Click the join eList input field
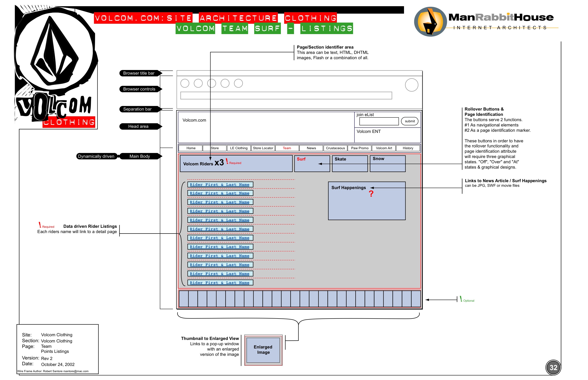 tap(379, 121)
